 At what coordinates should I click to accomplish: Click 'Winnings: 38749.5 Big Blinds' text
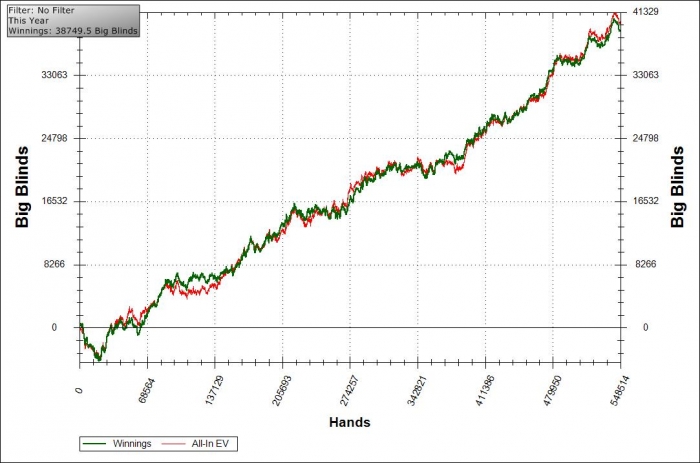[x=73, y=31]
